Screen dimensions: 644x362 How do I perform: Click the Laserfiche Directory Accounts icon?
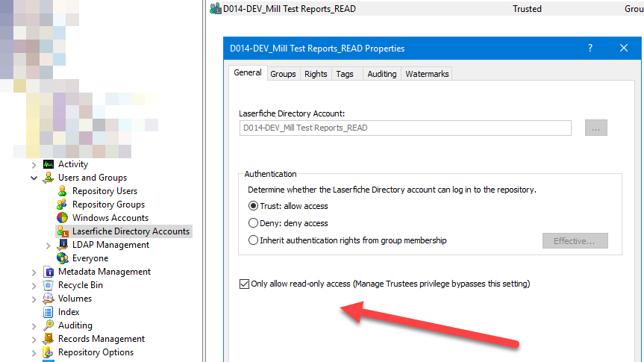point(63,231)
